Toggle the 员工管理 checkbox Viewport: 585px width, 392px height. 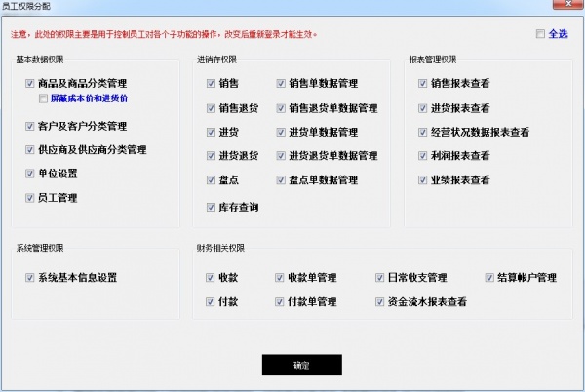(x=30, y=198)
